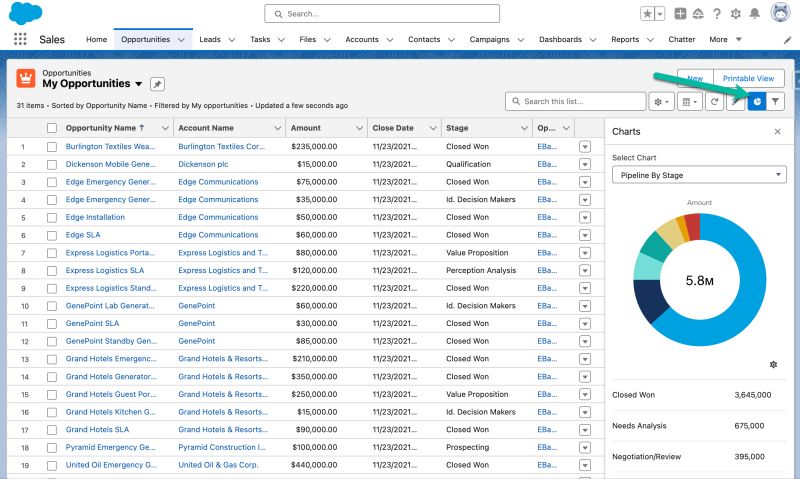
Task: Pin the My Opportunities list view
Action: click(157, 84)
